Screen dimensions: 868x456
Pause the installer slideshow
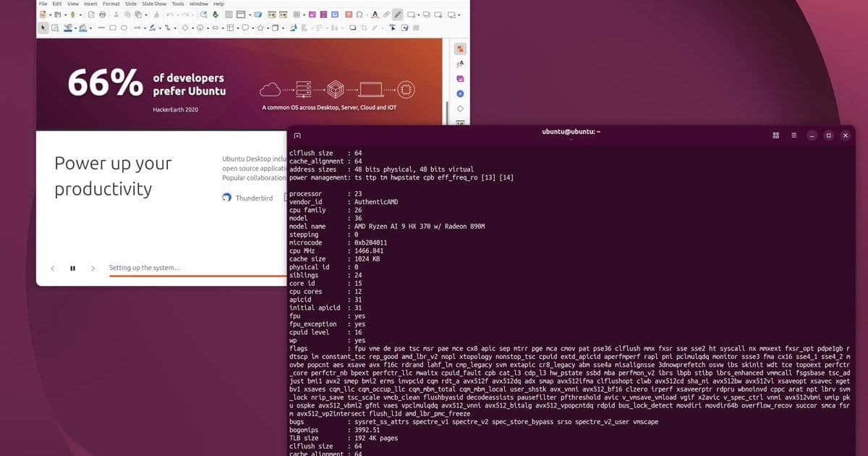(x=73, y=268)
